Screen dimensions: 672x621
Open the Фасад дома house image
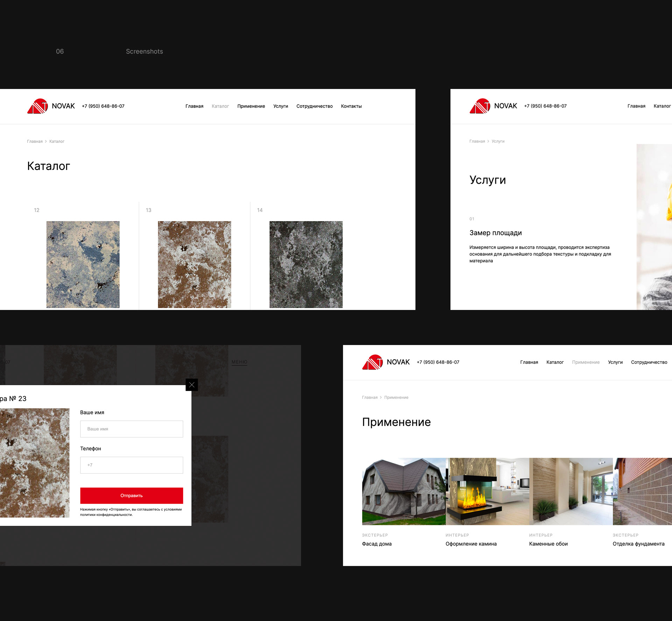coord(404,491)
